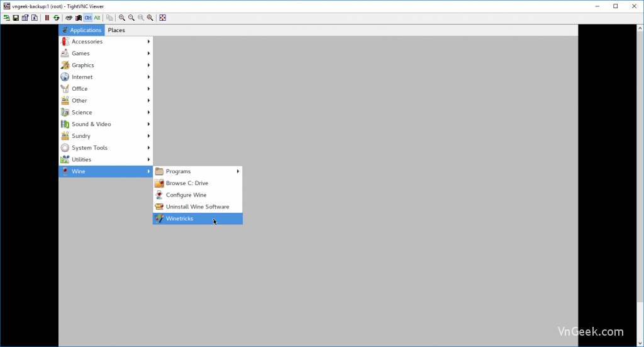Show Connection info icon
The height and width of the screenshot is (347, 644).
35,18
